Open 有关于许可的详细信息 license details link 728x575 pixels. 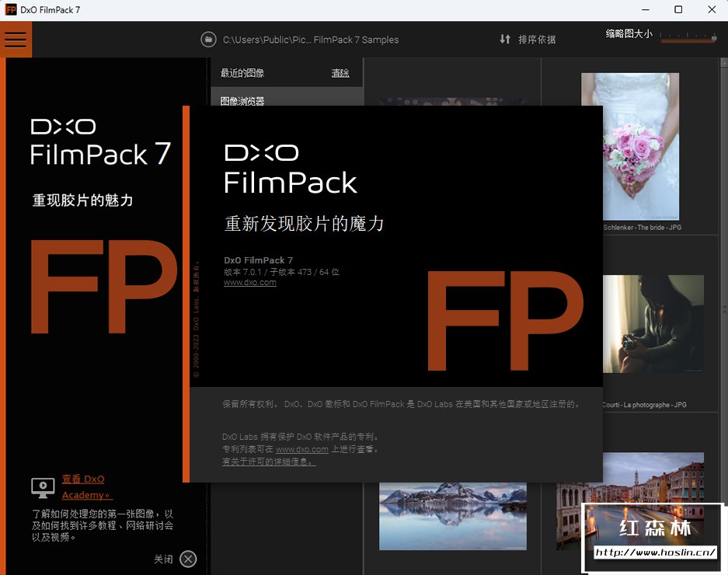pyautogui.click(x=269, y=462)
